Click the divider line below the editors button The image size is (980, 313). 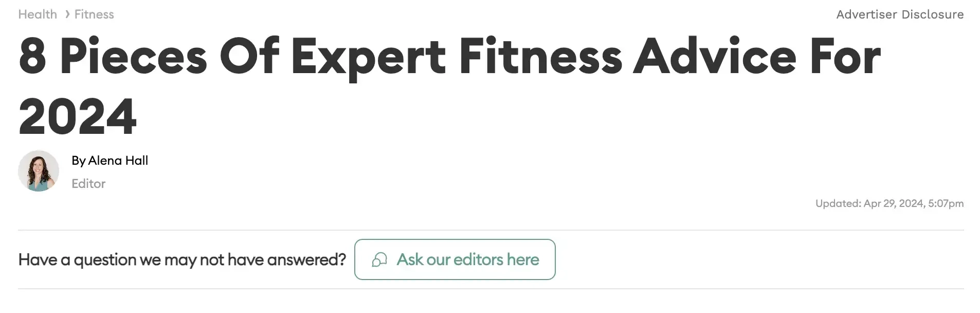coord(491,289)
